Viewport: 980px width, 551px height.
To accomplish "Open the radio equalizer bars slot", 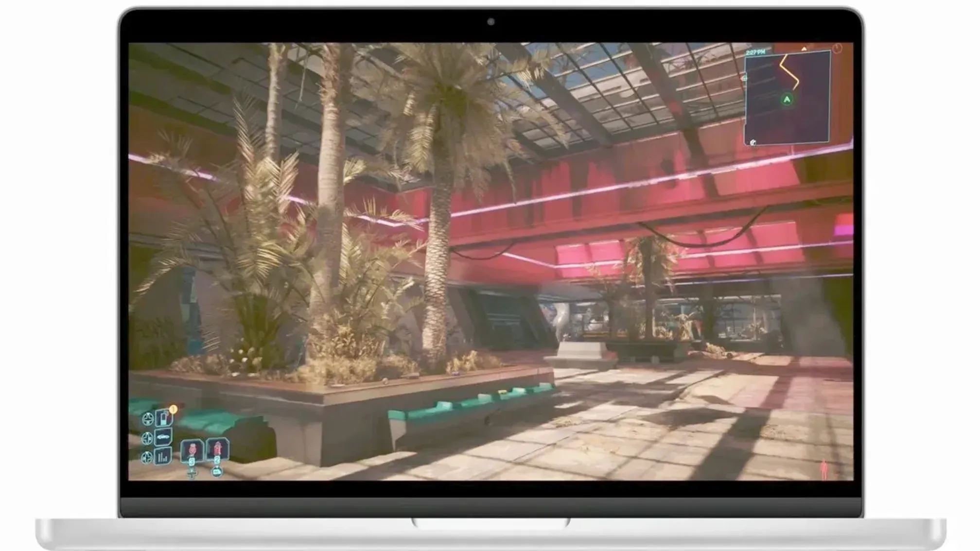I will (x=163, y=457).
